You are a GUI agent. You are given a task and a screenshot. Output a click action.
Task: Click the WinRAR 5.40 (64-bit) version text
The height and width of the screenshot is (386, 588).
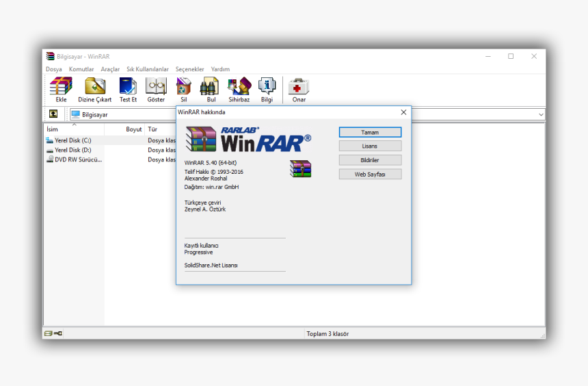pos(211,163)
